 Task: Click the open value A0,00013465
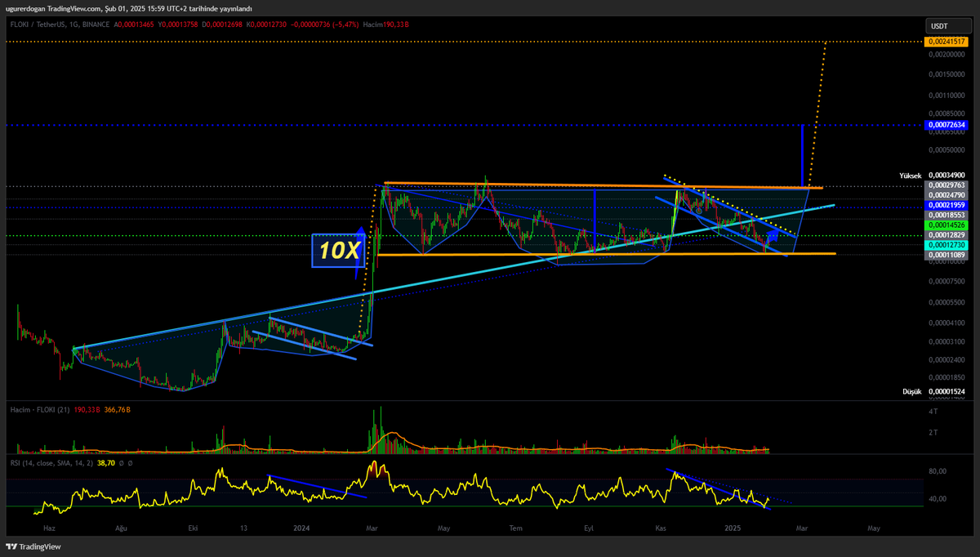click(133, 25)
